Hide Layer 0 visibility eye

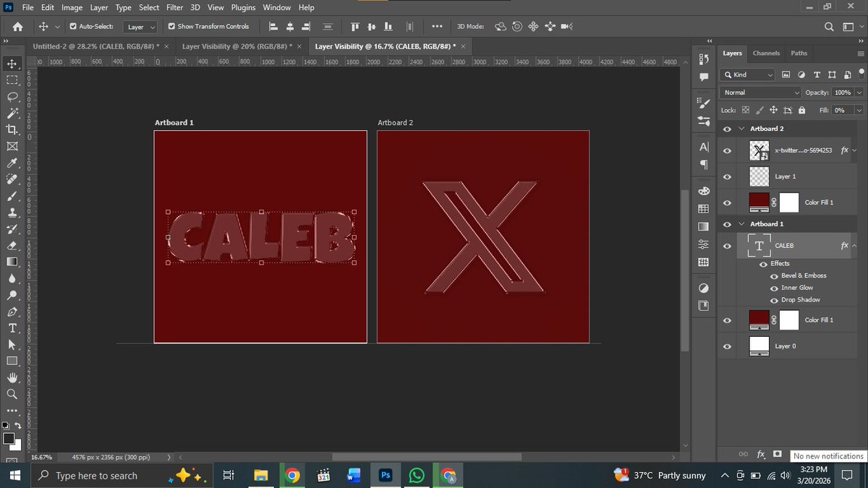point(727,346)
